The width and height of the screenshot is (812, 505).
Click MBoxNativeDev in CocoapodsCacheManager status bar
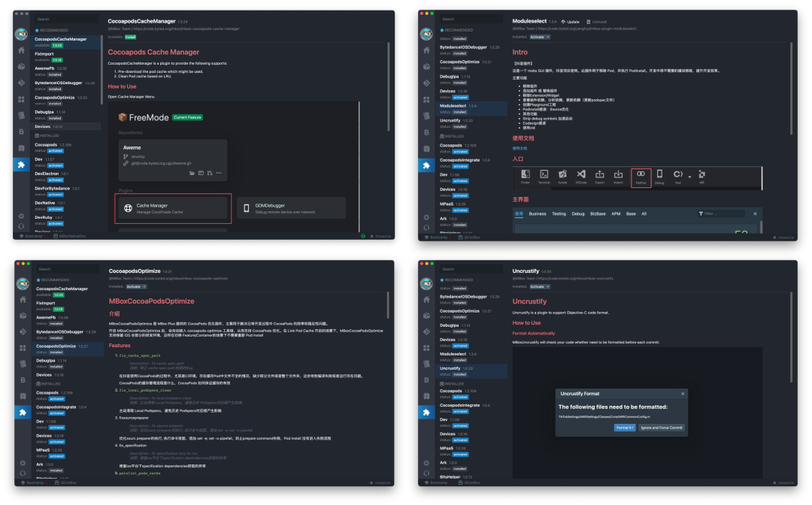(70, 236)
